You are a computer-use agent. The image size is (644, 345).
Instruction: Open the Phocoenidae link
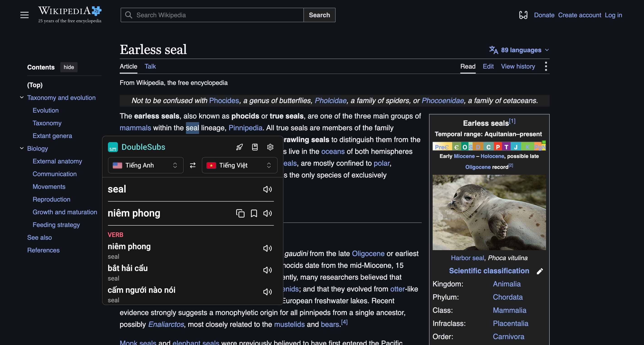[x=442, y=101]
